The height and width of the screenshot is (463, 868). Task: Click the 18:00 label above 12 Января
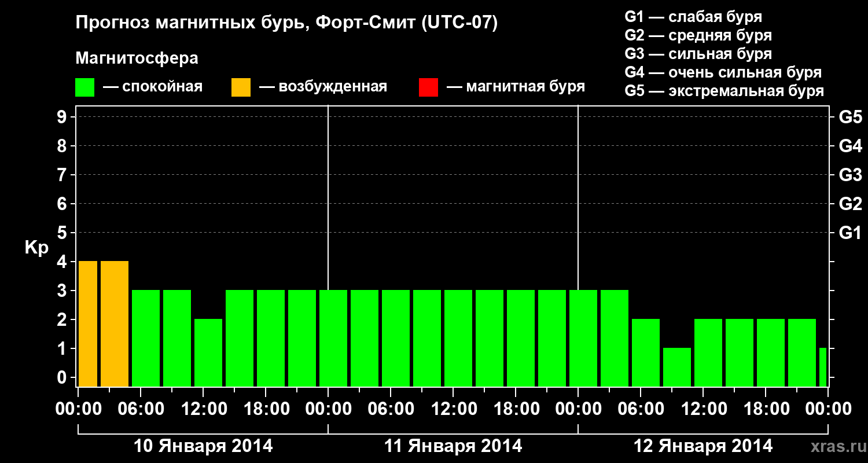(766, 409)
